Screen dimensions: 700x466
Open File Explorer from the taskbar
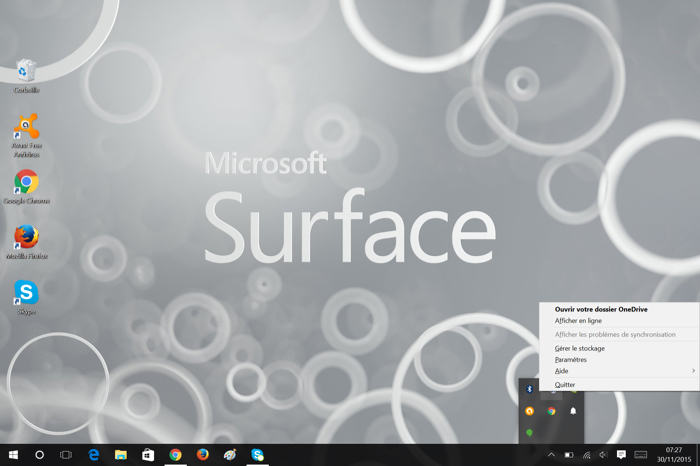point(121,455)
